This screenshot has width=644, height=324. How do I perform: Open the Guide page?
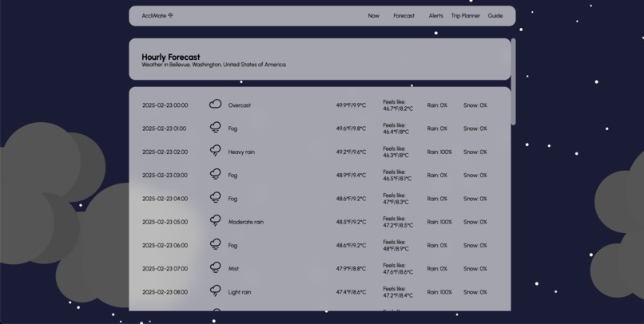495,16
